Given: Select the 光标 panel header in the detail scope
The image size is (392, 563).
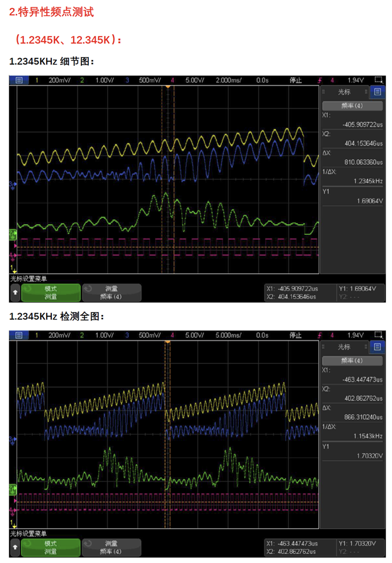Looking at the screenshot, I should coord(345,92).
